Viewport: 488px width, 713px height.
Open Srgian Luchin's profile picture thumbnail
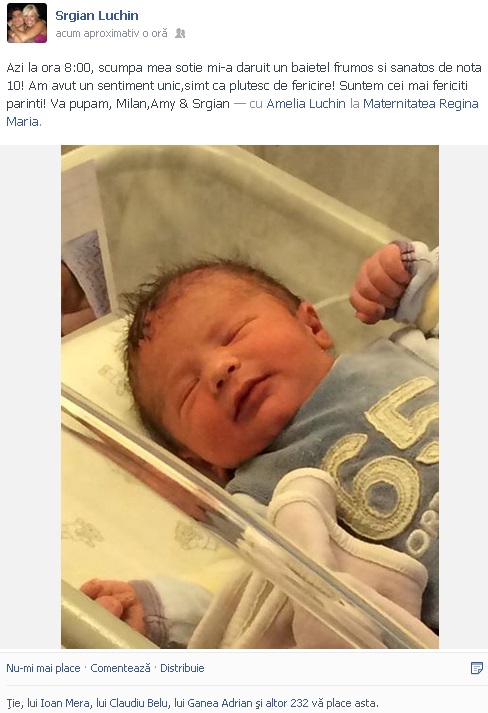27,23
